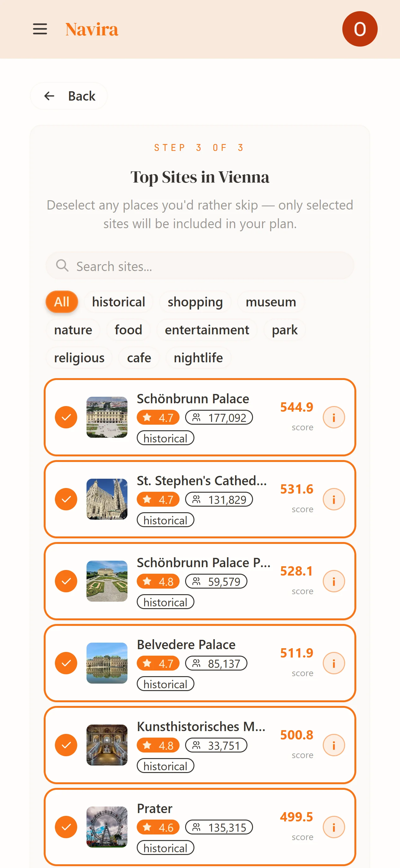Click the profile avatar showing the letter O
Screen dimensions: 400x868
pos(360,29)
